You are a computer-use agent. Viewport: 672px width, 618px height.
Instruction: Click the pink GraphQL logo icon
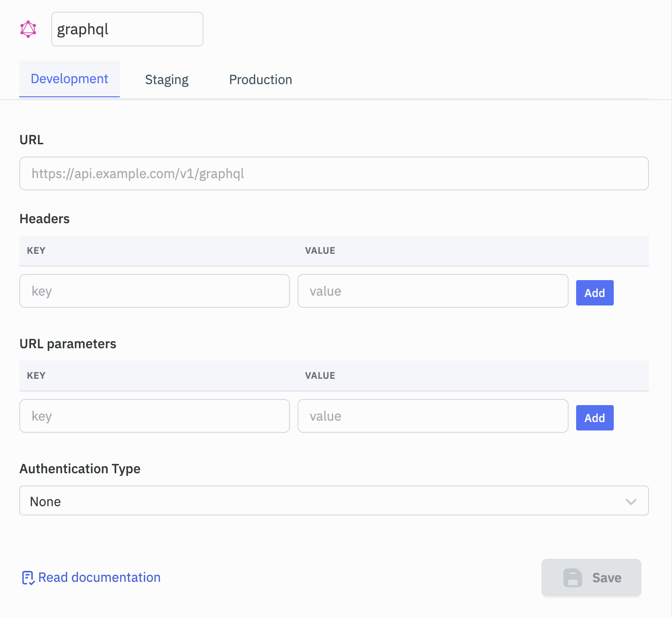28,29
